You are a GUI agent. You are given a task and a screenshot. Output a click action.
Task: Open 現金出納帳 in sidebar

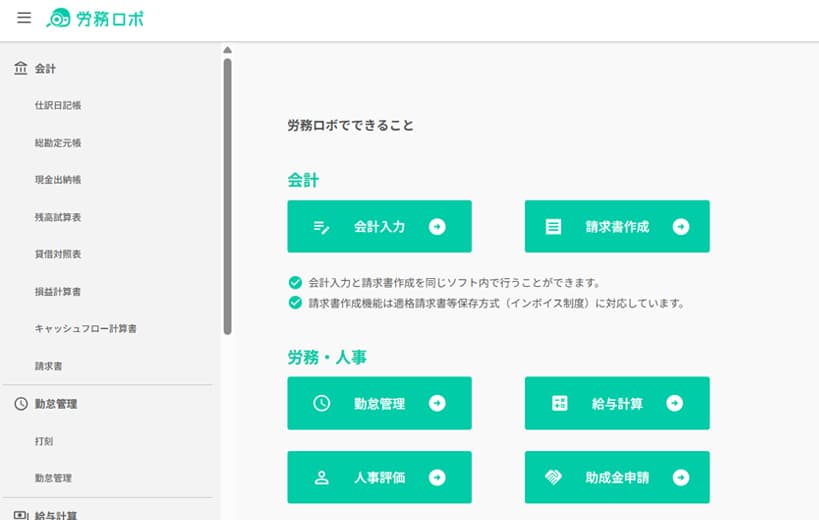[x=58, y=180]
